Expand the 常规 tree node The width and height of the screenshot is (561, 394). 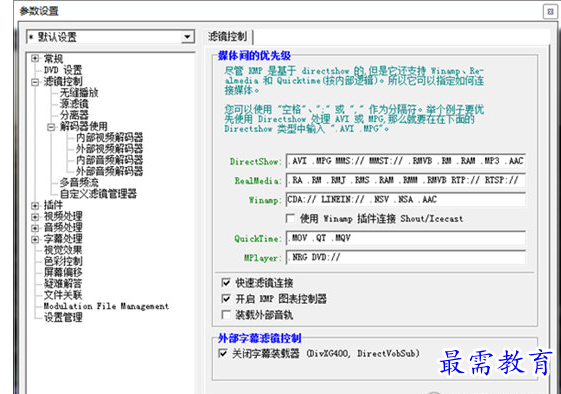point(35,58)
